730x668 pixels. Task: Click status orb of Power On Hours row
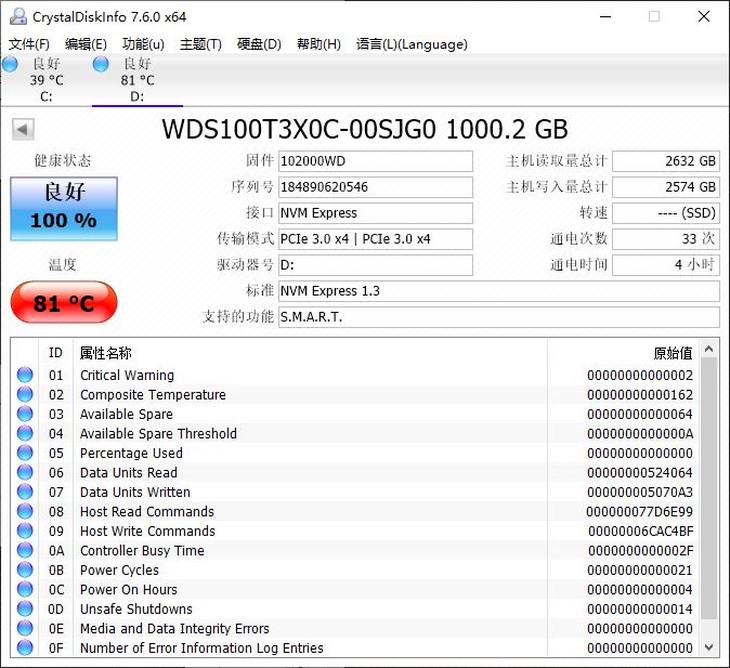(x=25, y=589)
